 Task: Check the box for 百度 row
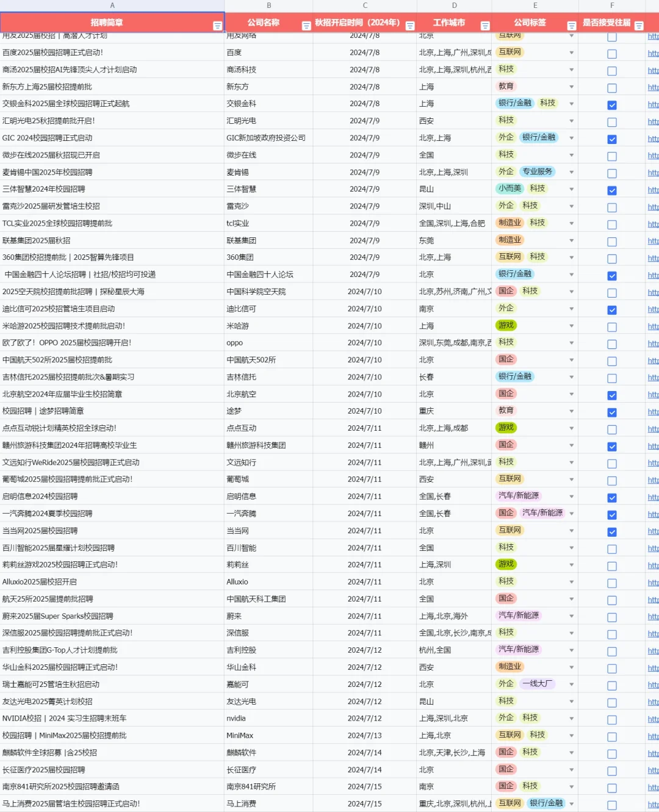[x=612, y=54]
